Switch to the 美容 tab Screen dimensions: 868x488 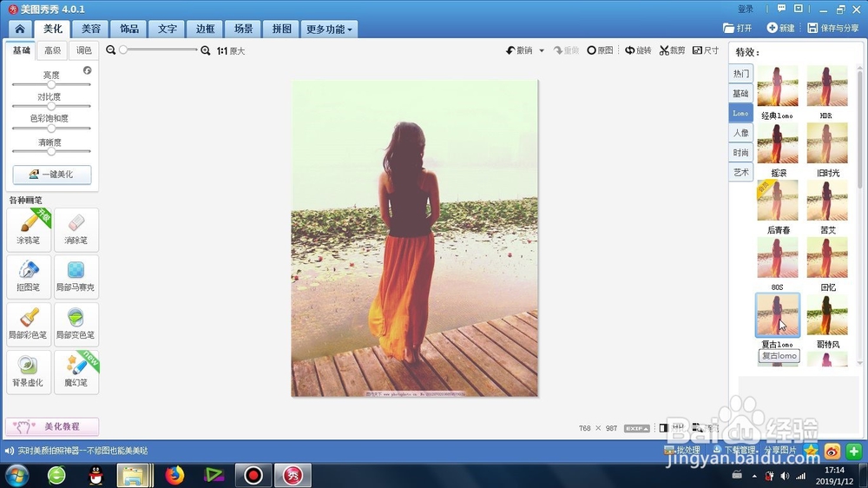coord(91,29)
